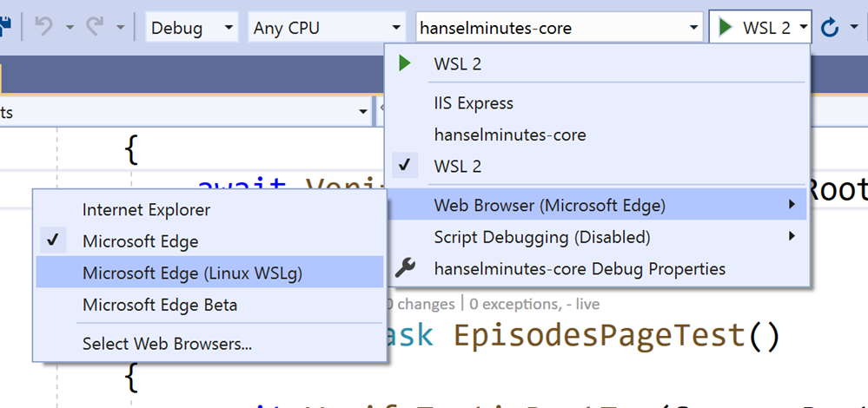Click the refresh browser icon
The width and height of the screenshot is (868, 408).
(829, 27)
